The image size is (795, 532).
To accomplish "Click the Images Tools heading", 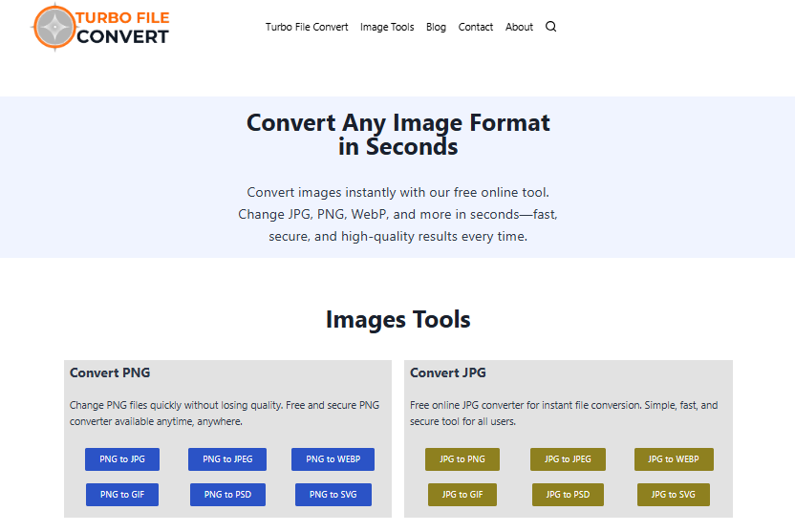I will [x=398, y=320].
